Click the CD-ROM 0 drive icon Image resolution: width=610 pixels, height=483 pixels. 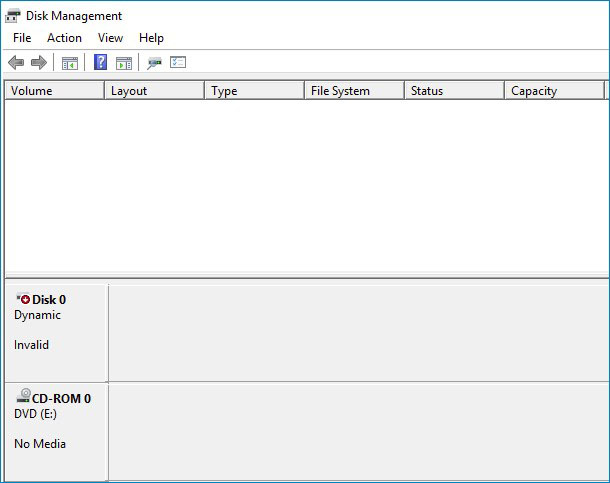(23, 398)
